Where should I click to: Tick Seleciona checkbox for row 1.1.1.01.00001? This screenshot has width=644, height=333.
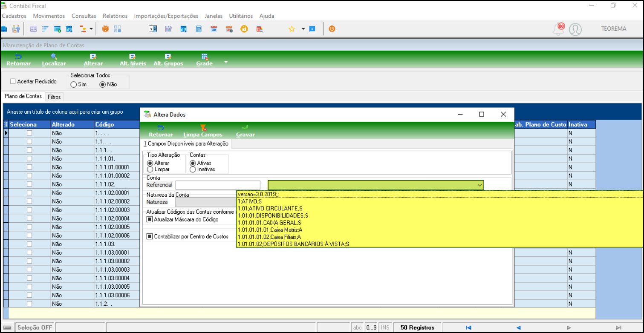[x=29, y=167]
